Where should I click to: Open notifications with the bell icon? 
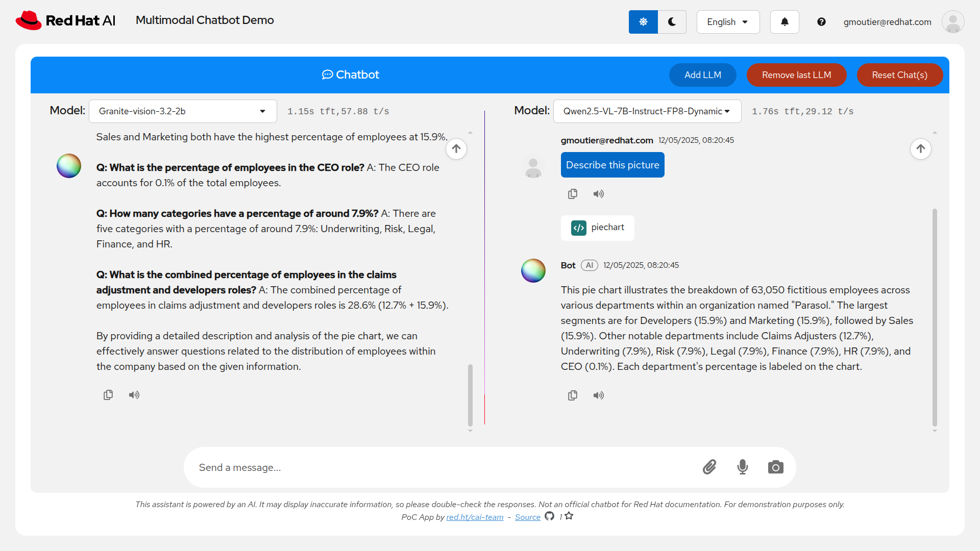click(x=784, y=21)
